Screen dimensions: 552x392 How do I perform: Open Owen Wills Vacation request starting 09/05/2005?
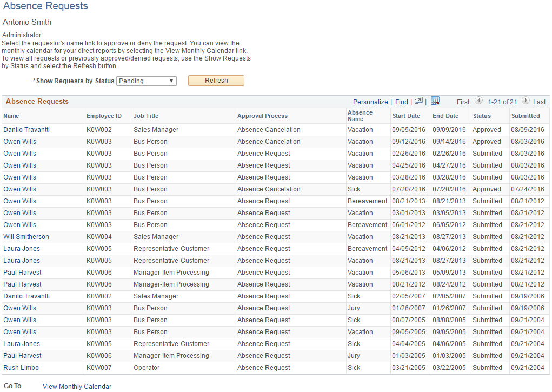pos(19,332)
